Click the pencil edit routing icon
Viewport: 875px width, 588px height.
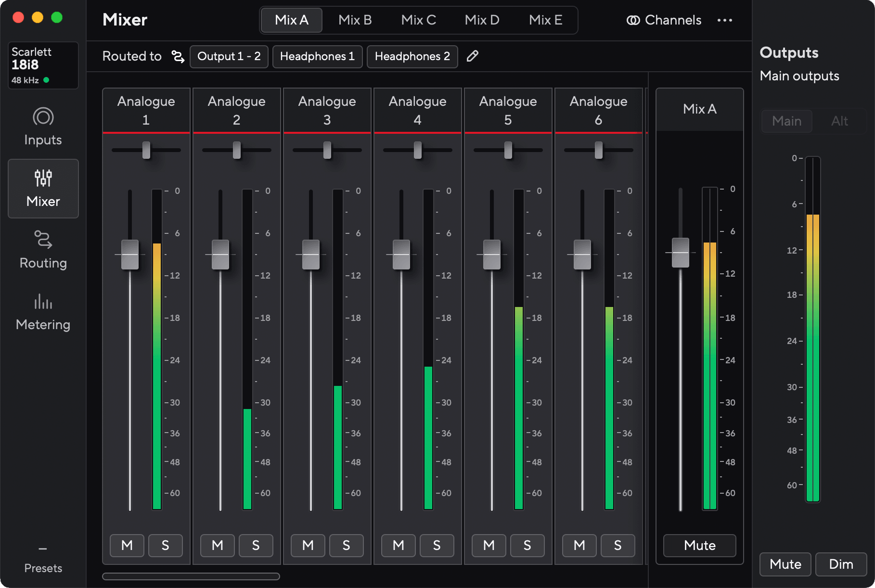coord(473,56)
